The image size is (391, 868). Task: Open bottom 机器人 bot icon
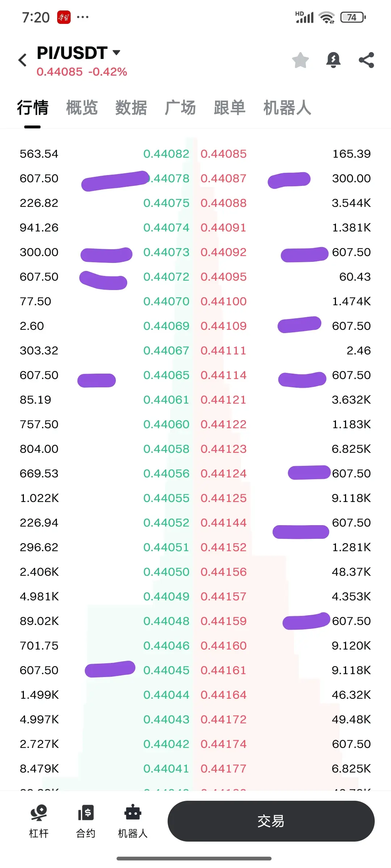click(133, 821)
